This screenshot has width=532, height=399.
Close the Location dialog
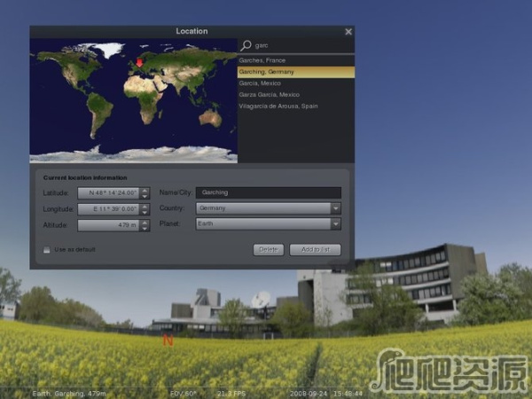[348, 32]
